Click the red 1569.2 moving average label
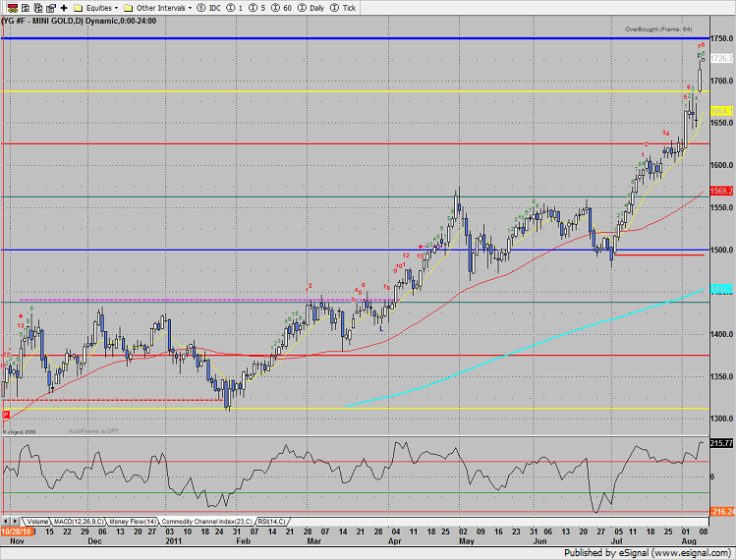The height and width of the screenshot is (560, 736). (x=721, y=191)
